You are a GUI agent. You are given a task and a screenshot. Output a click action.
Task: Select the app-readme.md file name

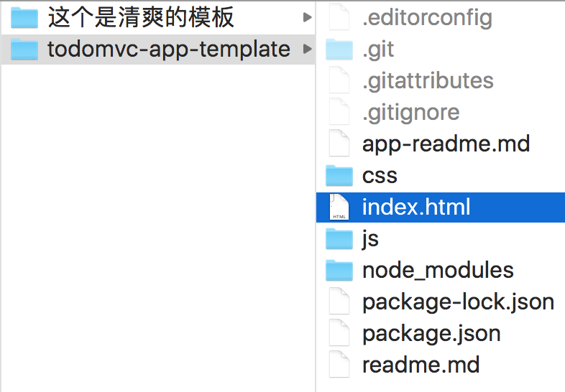click(446, 144)
